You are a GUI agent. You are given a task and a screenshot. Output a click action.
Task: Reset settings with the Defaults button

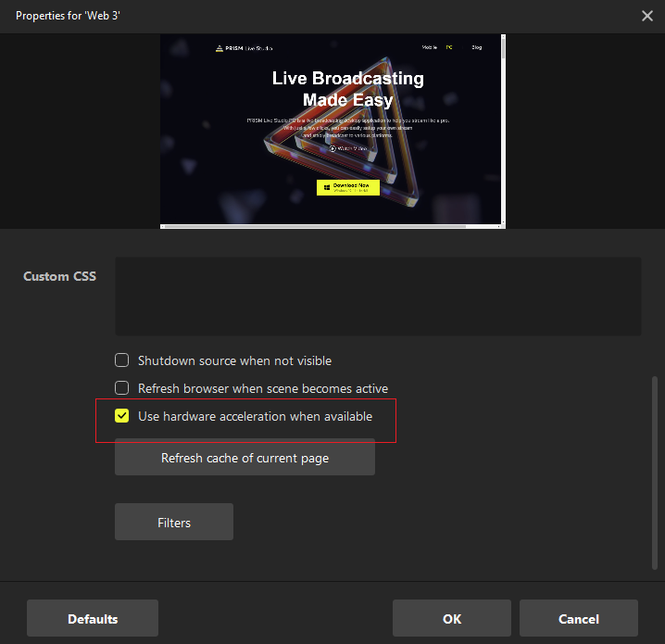(93, 618)
